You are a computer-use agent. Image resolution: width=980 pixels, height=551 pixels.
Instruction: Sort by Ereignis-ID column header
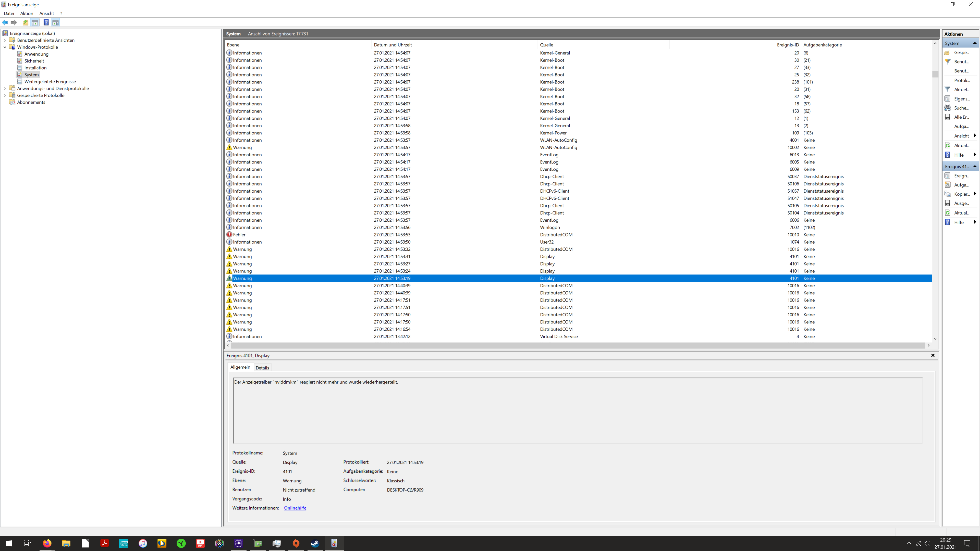pos(788,45)
